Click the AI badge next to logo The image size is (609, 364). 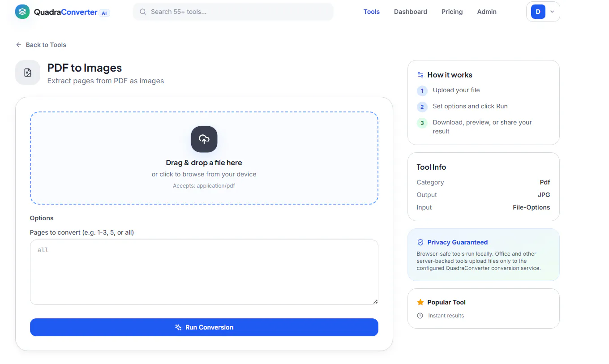tap(104, 13)
